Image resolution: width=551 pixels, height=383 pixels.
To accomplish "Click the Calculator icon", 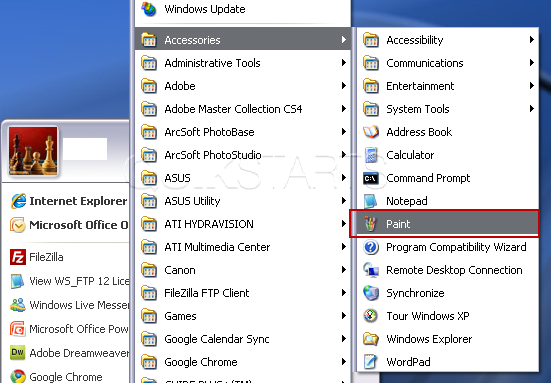I will (371, 155).
